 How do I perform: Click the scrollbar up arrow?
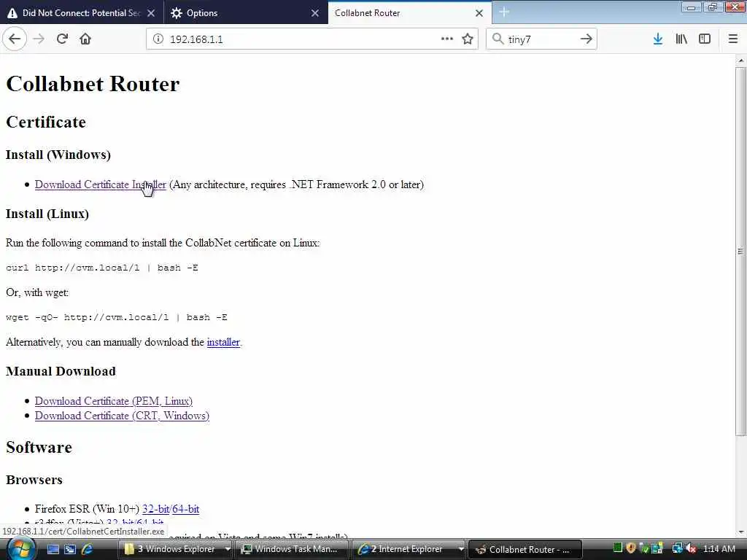[741, 61]
